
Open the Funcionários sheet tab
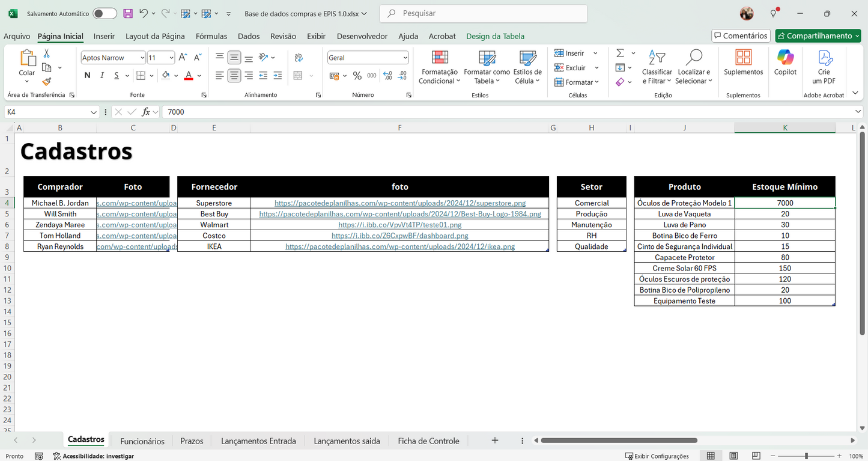142,441
